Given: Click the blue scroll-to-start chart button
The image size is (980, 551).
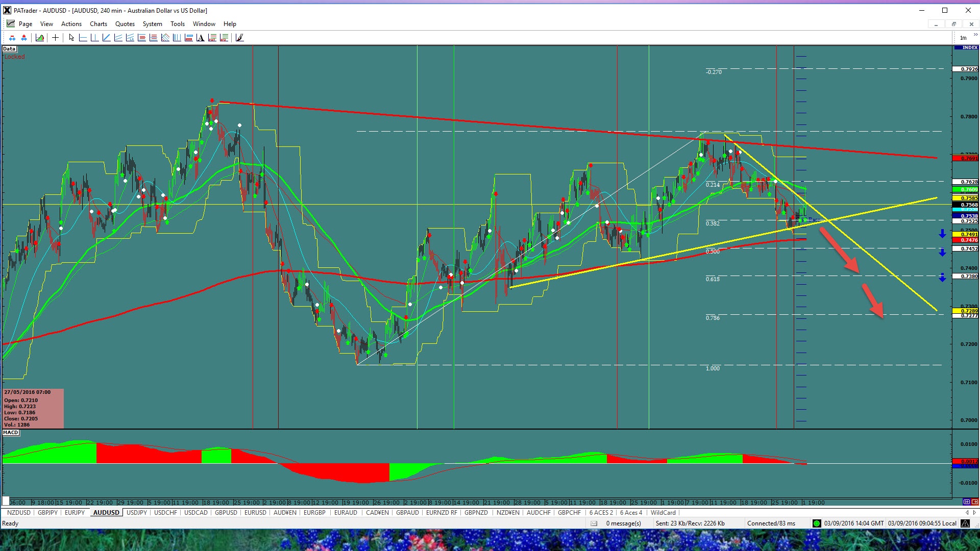Looking at the screenshot, I should click(966, 502).
